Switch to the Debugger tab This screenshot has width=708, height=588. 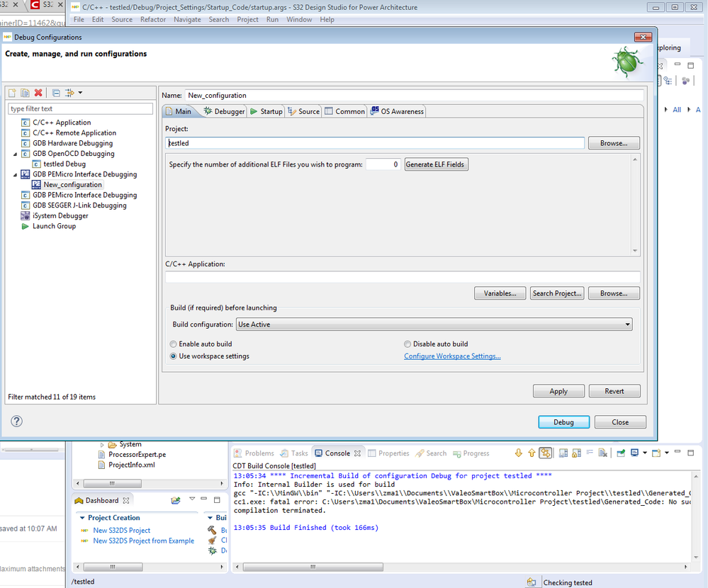tap(225, 111)
